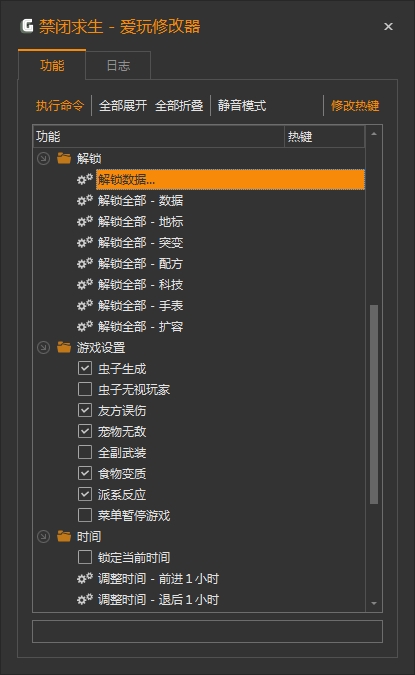Click the empty text field at bottom
This screenshot has width=415, height=675.
tap(207, 631)
